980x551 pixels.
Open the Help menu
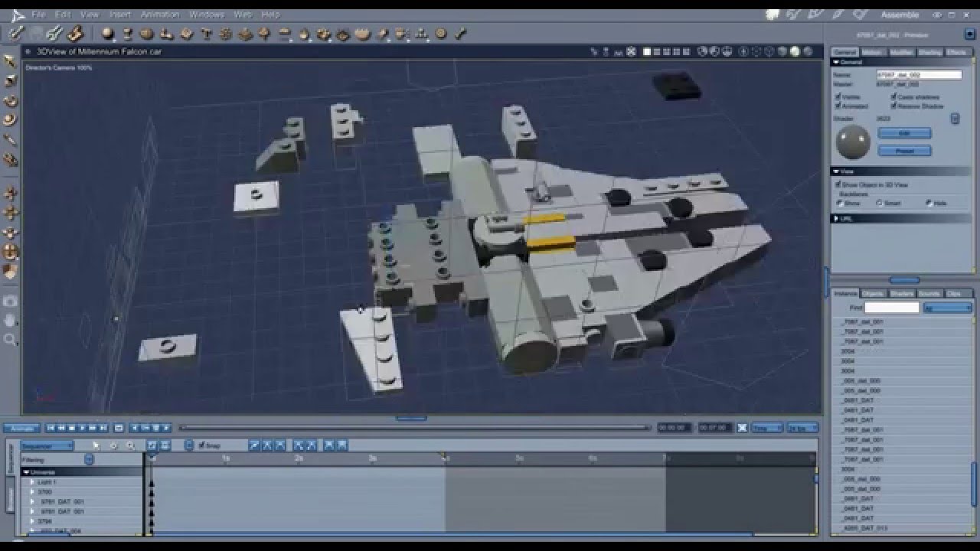click(x=270, y=15)
